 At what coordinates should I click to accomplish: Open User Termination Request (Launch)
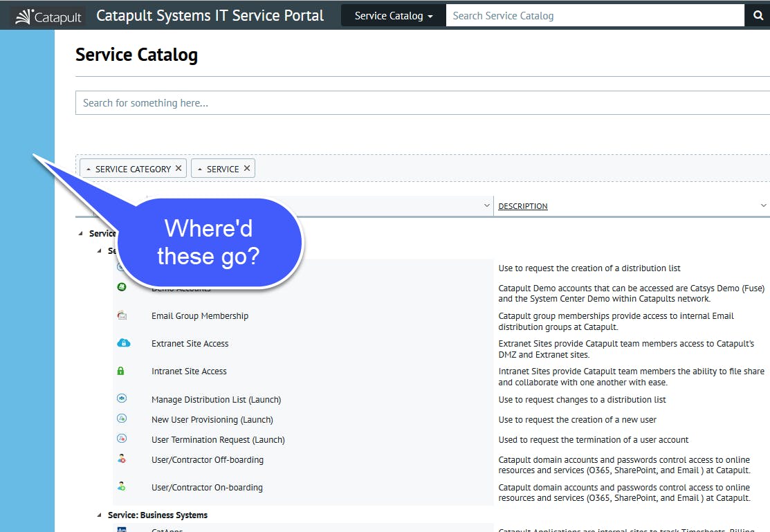point(218,440)
